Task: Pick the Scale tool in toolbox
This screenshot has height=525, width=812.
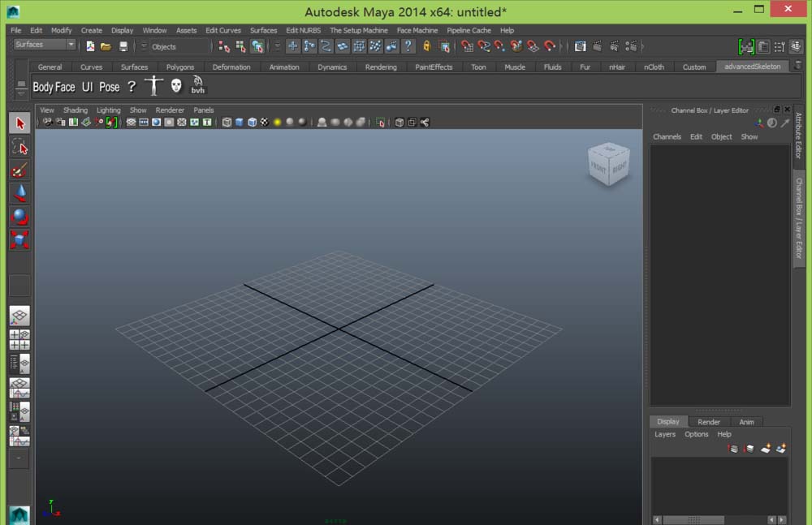Action: coord(19,239)
